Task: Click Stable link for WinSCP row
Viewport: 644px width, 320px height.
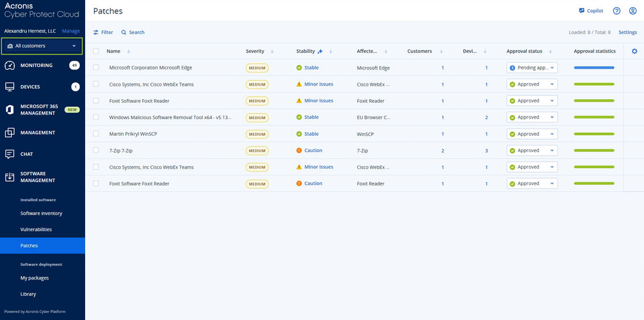Action: click(311, 134)
